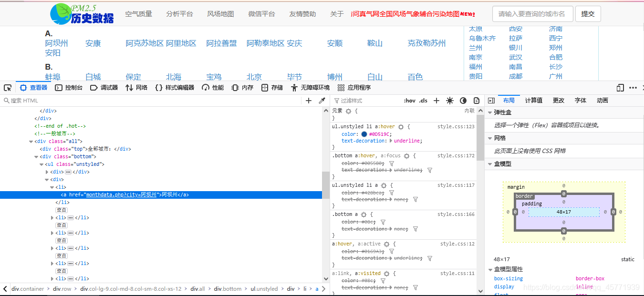Click the PM2.5 历史数据 logo
This screenshot has width=644, height=296.
82,13
